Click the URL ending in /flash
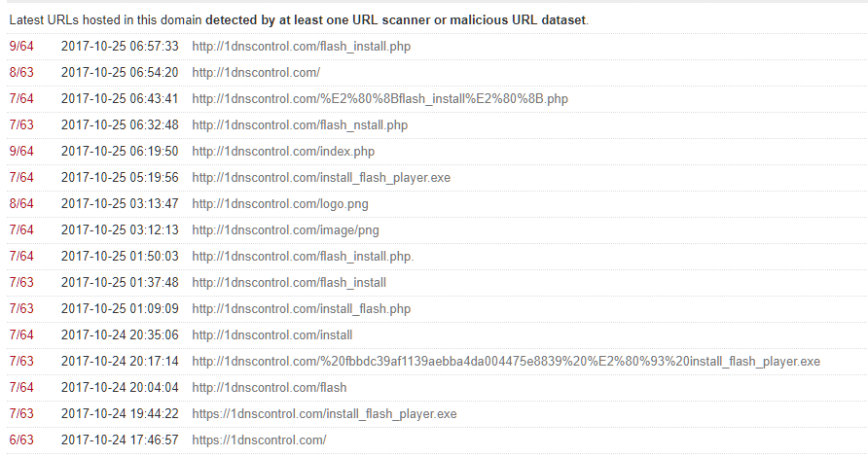This screenshot has width=868, height=457. [x=270, y=387]
